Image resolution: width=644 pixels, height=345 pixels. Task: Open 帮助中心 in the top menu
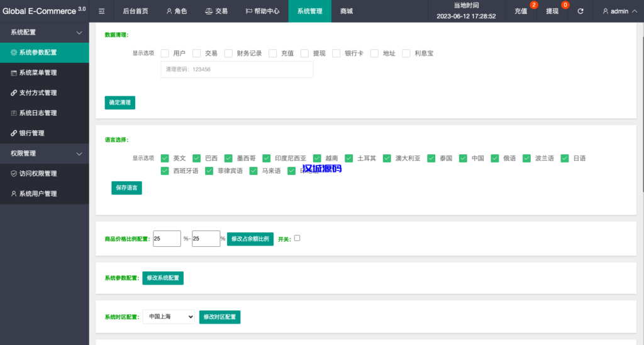tap(262, 11)
